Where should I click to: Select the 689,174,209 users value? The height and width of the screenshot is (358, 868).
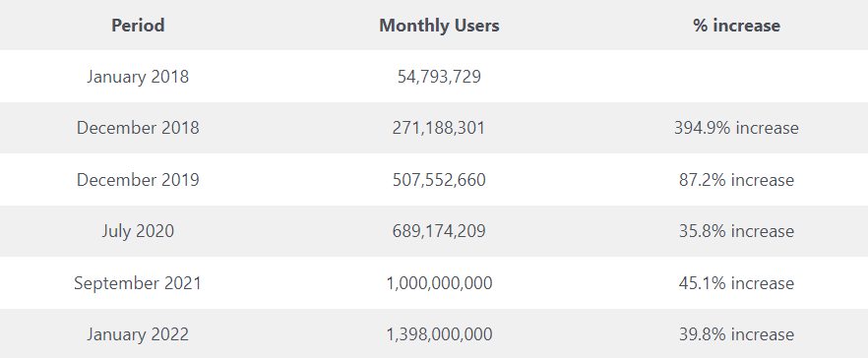[x=439, y=231]
